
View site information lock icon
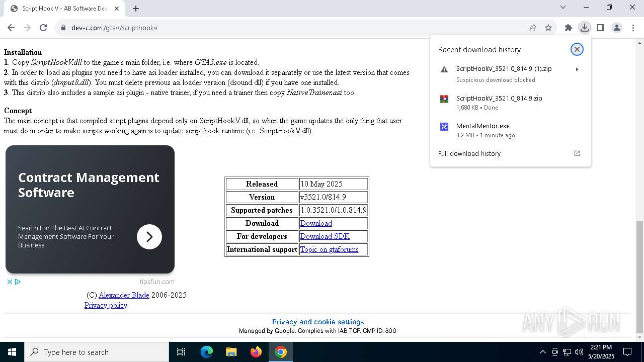[x=63, y=28]
